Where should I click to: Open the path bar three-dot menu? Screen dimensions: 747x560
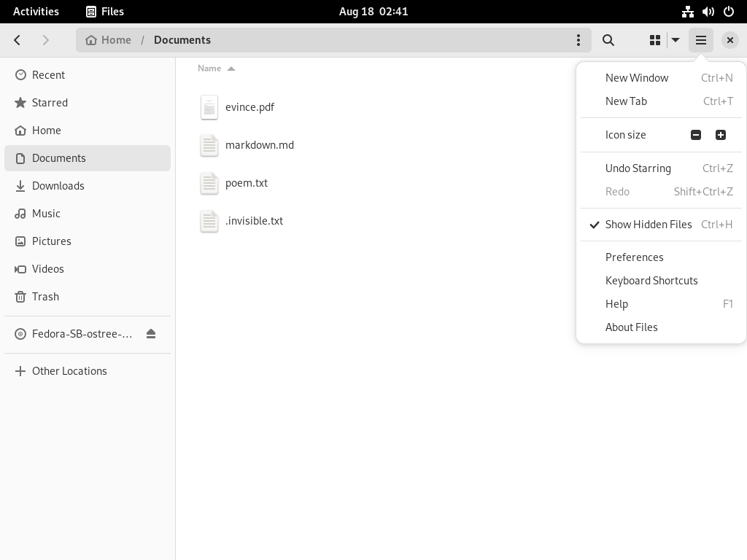578,40
